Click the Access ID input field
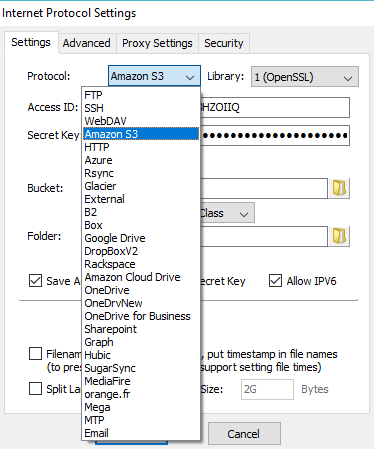 click(x=275, y=107)
